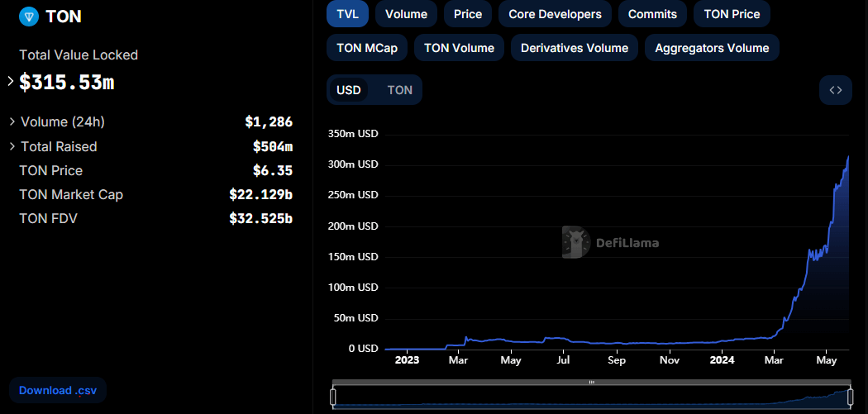Click the TON Price label in stats list
This screenshot has height=414, width=868.
coord(51,170)
